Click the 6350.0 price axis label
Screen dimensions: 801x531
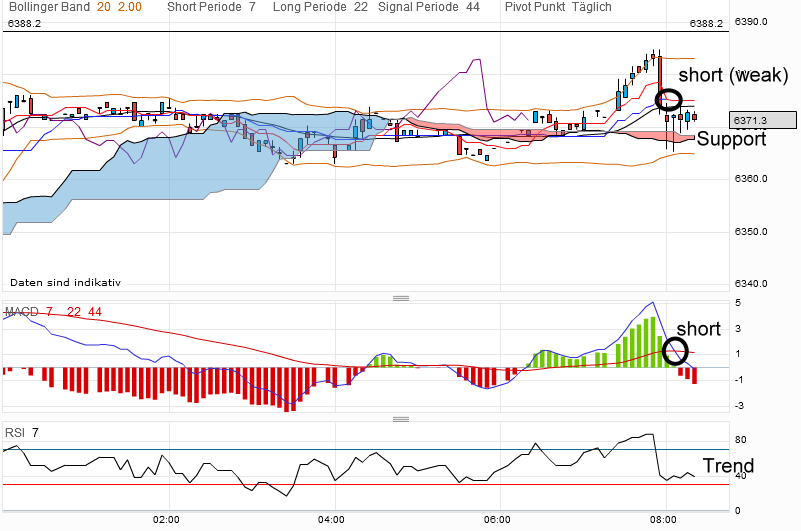(751, 232)
